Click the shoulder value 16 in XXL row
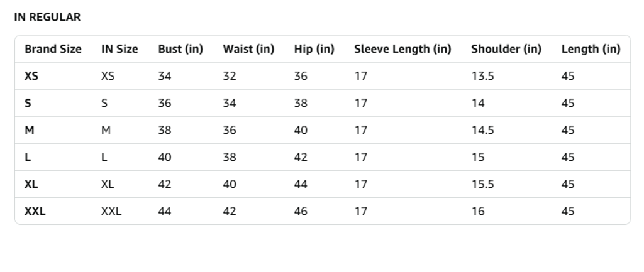644x272 pixels. coord(478,211)
